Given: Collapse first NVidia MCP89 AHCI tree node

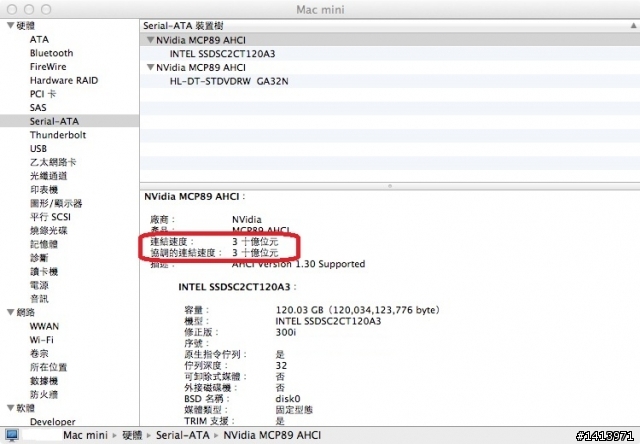Looking at the screenshot, I should click(151, 40).
